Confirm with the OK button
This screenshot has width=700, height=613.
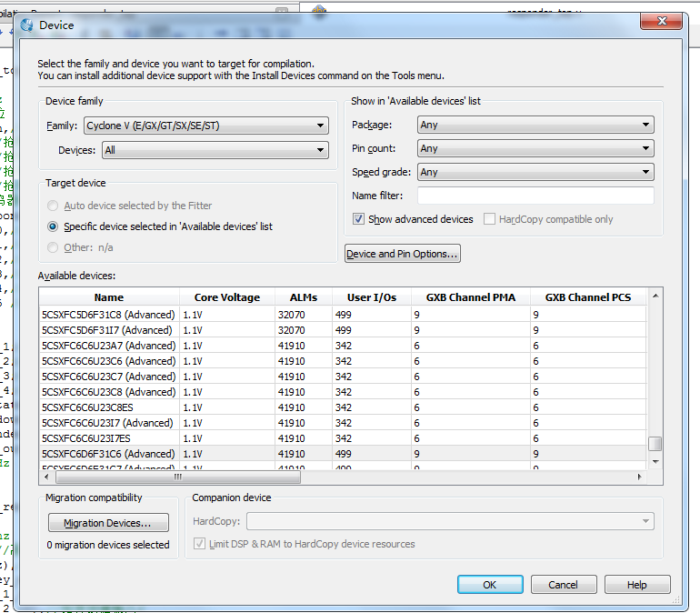point(490,585)
